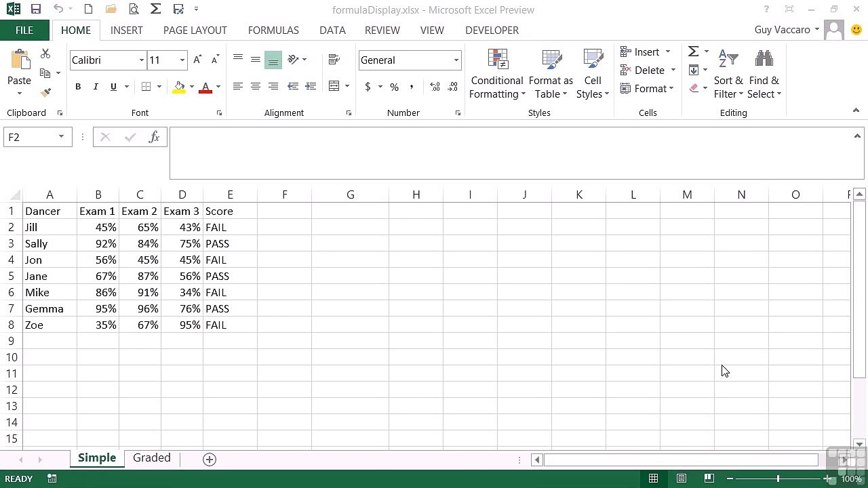Click the zoom slider in status bar
This screenshot has height=488, width=868.
[x=778, y=479]
